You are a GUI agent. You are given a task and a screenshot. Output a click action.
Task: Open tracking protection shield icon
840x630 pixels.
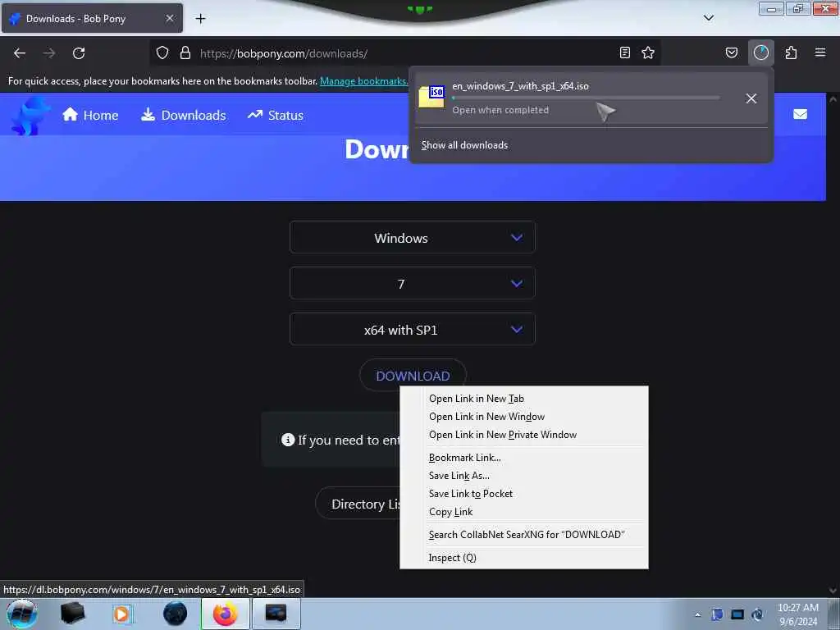162,53
